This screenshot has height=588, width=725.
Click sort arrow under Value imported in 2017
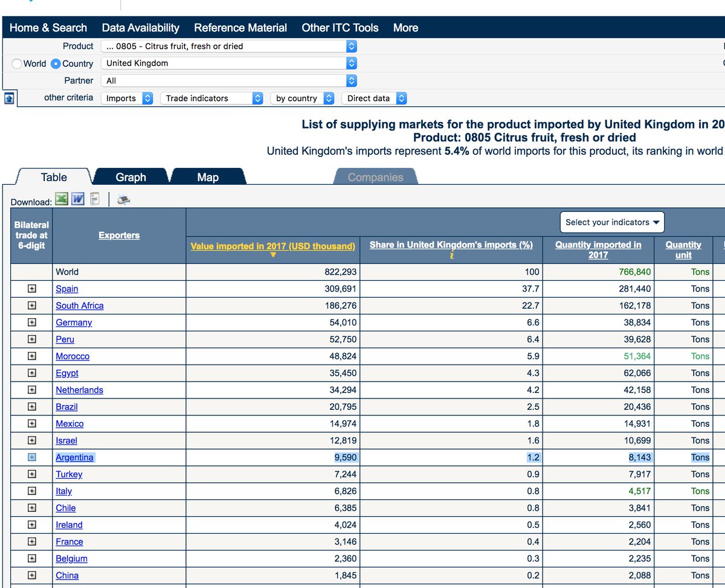[x=273, y=255]
